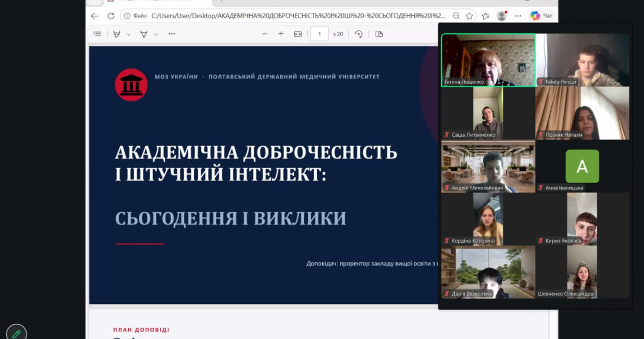Go back using the browser back arrow
This screenshot has width=644, height=339.
pos(95,16)
